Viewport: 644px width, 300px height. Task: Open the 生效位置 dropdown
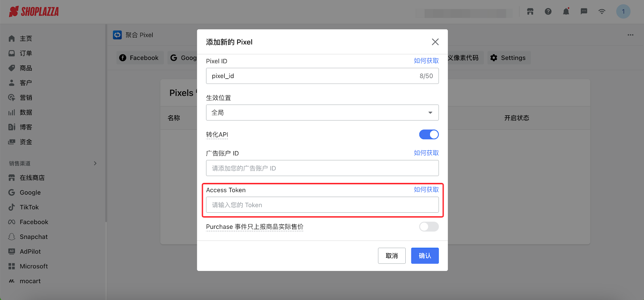(322, 113)
